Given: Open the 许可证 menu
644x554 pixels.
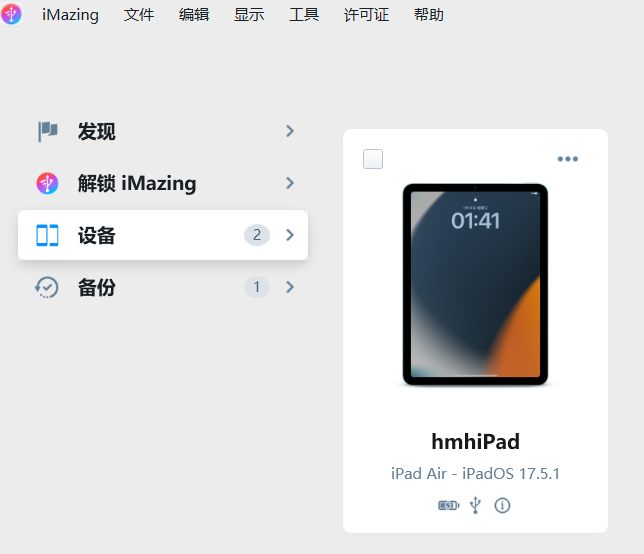Looking at the screenshot, I should coord(366,15).
